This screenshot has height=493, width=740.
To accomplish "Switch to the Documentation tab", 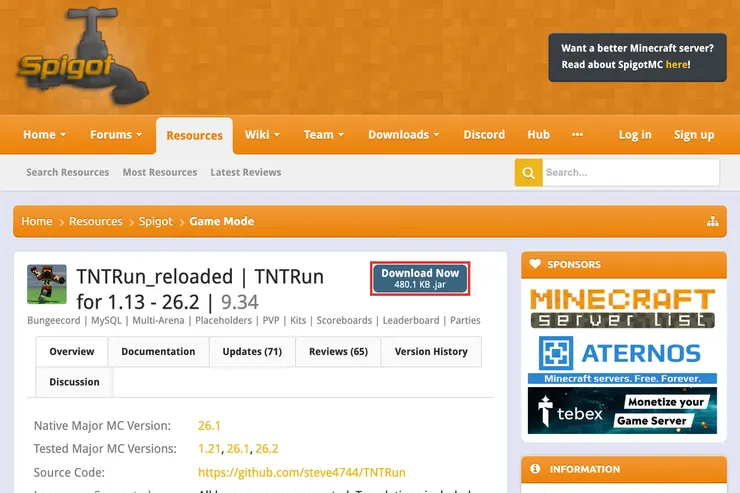I will (158, 351).
